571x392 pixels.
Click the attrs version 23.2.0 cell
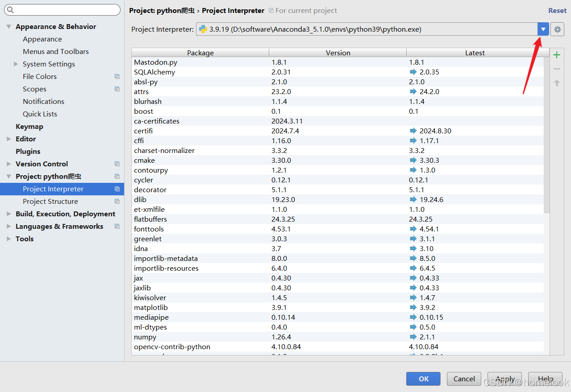(281, 92)
